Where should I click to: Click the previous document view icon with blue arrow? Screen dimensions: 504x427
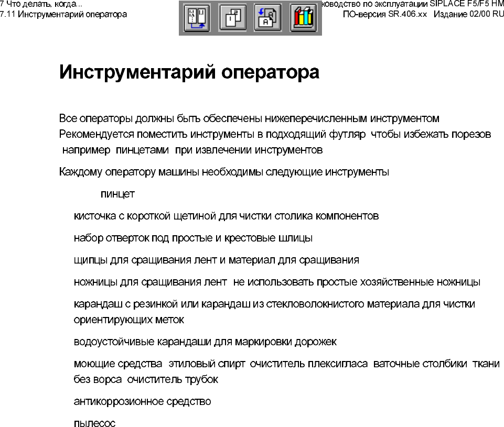pyautogui.click(x=268, y=18)
